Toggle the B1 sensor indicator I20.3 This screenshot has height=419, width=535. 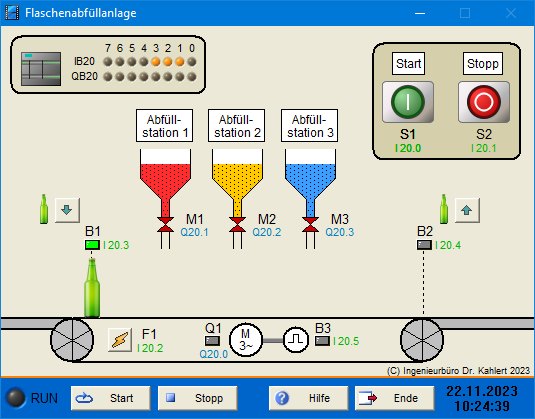click(x=92, y=245)
